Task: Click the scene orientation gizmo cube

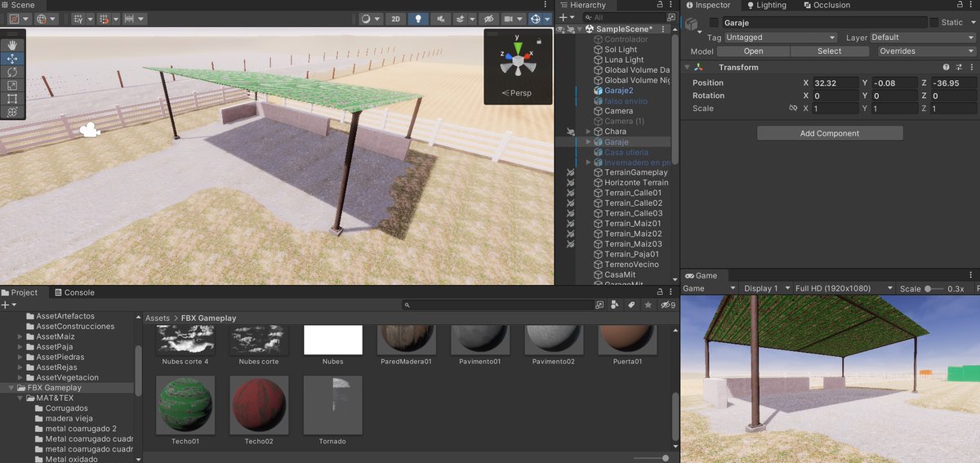Action: tap(517, 62)
